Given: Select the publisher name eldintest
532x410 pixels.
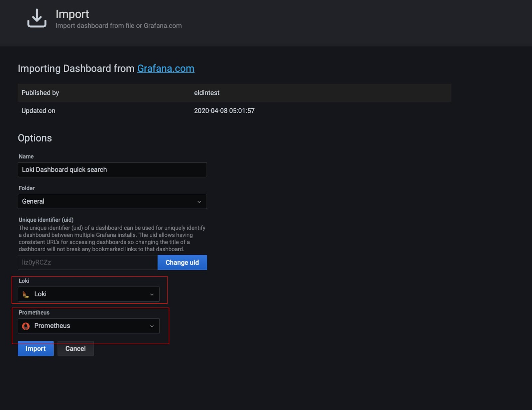Looking at the screenshot, I should [x=207, y=93].
